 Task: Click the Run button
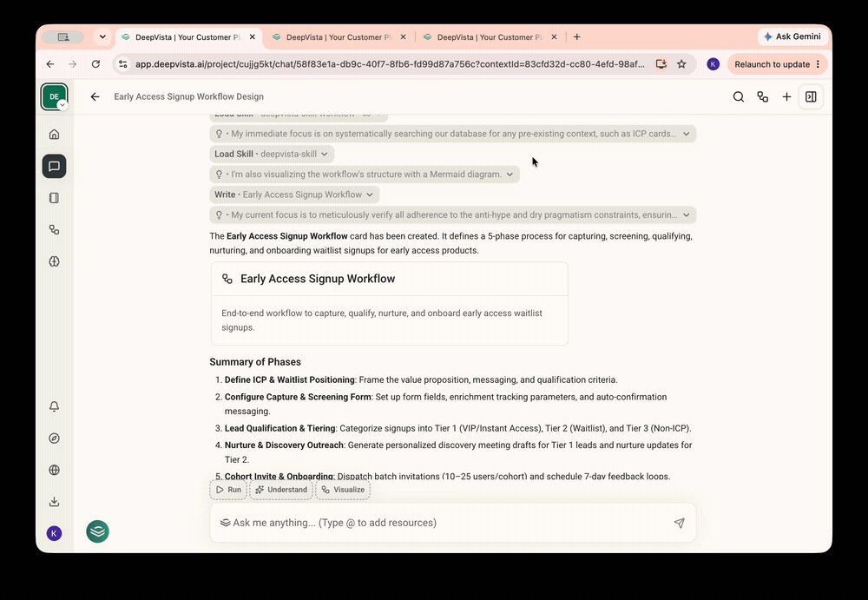pyautogui.click(x=228, y=490)
